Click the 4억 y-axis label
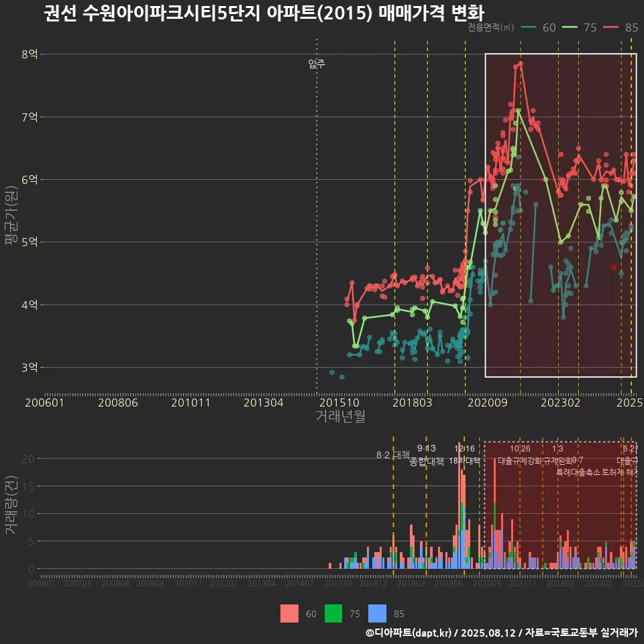This screenshot has height=644, width=644. click(30, 305)
